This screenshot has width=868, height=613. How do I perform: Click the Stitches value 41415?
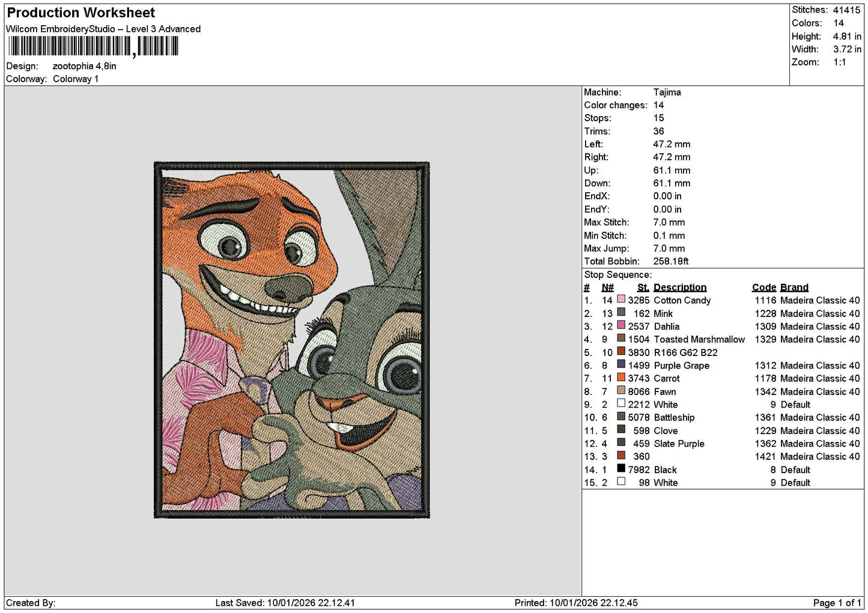pyautogui.click(x=846, y=10)
